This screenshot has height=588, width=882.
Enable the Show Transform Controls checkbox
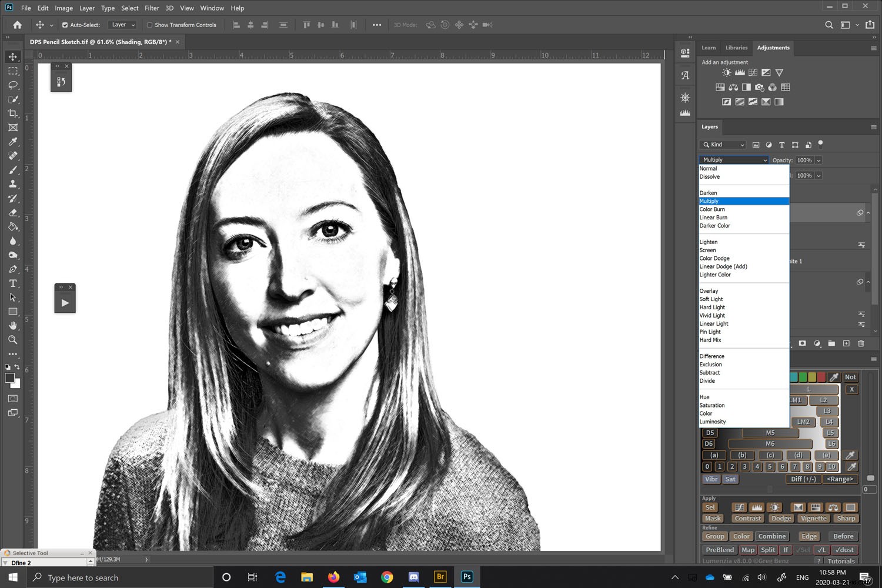(149, 25)
